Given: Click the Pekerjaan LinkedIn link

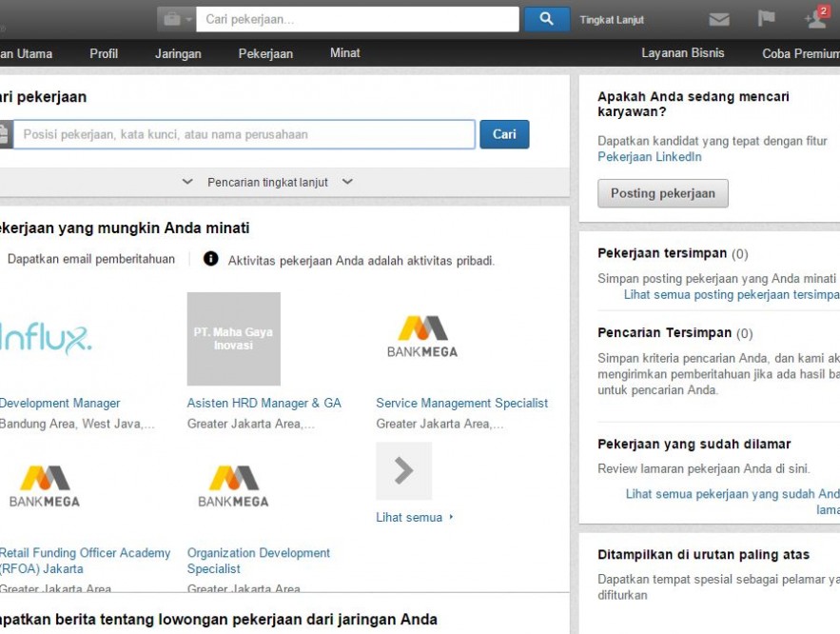Looking at the screenshot, I should point(650,156).
